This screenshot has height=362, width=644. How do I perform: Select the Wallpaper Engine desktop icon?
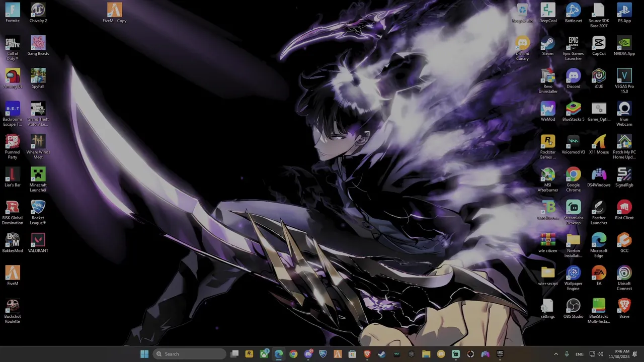click(x=574, y=278)
